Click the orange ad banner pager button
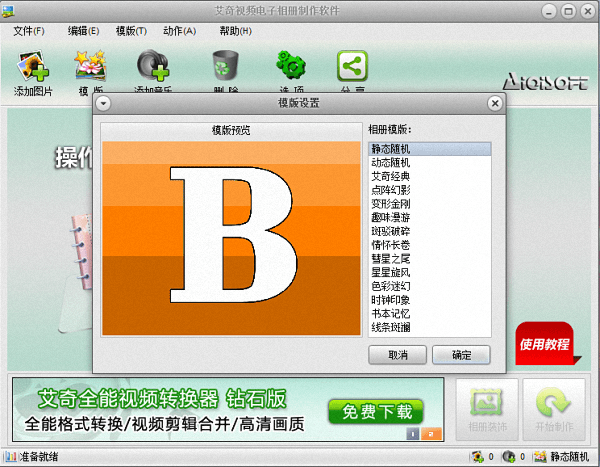Viewport: 600px width, 467px height. click(431, 434)
